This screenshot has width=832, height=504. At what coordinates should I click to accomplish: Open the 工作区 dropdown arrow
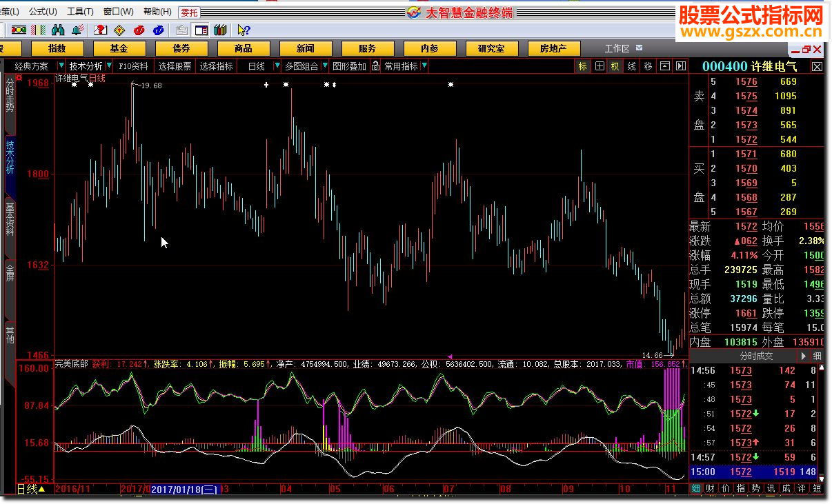[x=639, y=48]
